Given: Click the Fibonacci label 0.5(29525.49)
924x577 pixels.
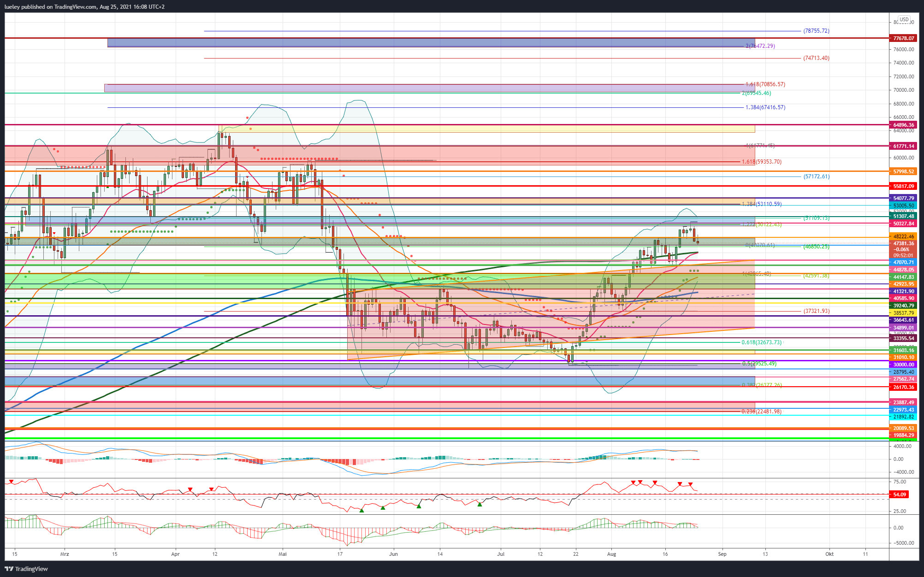Looking at the screenshot, I should tap(759, 364).
